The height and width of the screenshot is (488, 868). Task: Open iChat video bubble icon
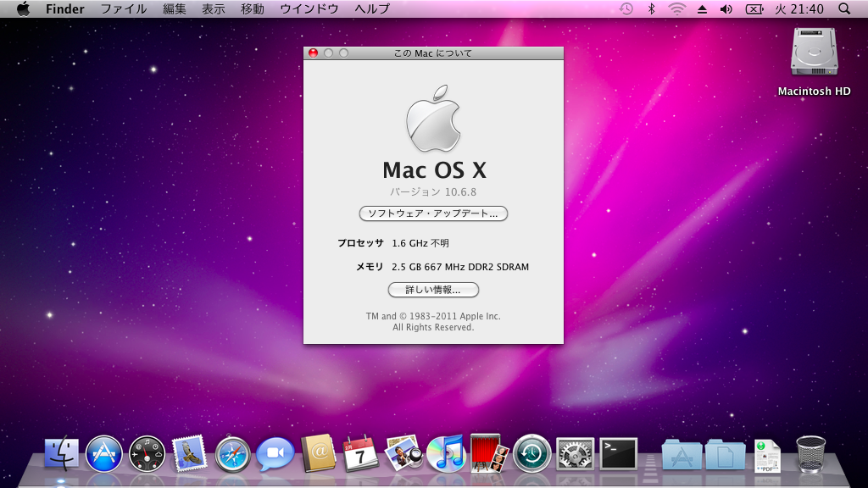click(275, 454)
